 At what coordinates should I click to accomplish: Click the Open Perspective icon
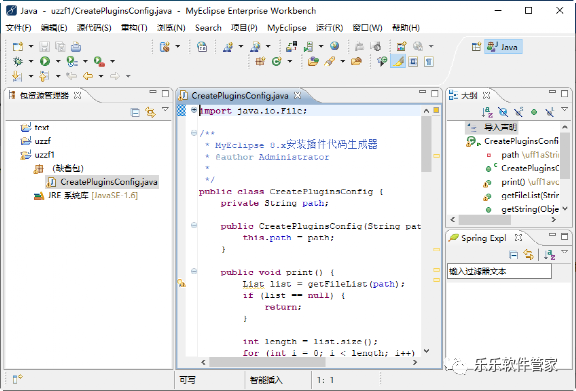(x=476, y=47)
